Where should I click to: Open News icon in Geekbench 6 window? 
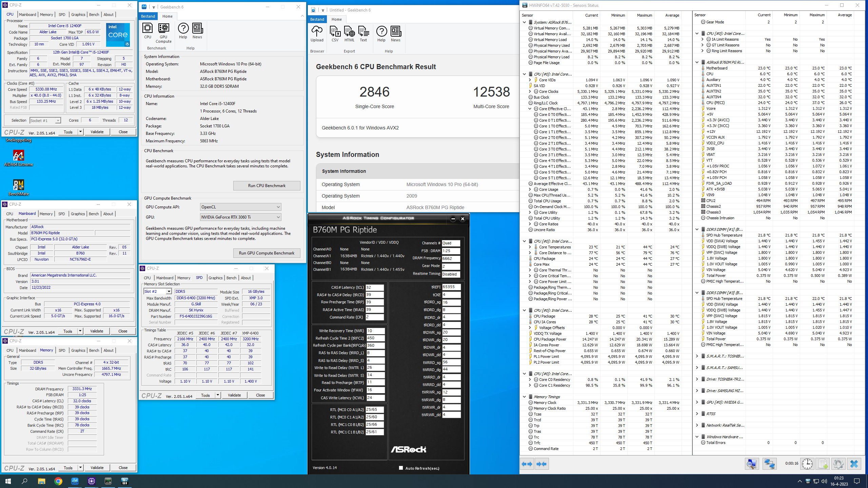click(197, 31)
